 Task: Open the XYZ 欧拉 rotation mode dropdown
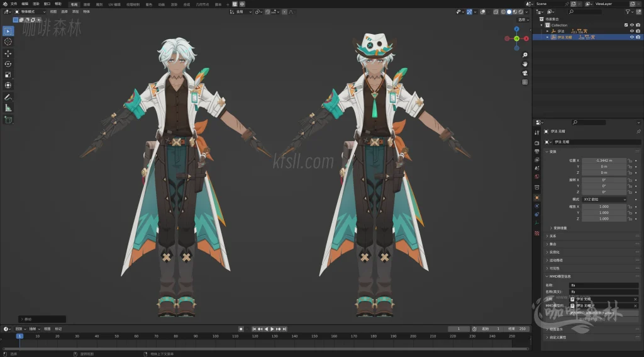pyautogui.click(x=604, y=200)
